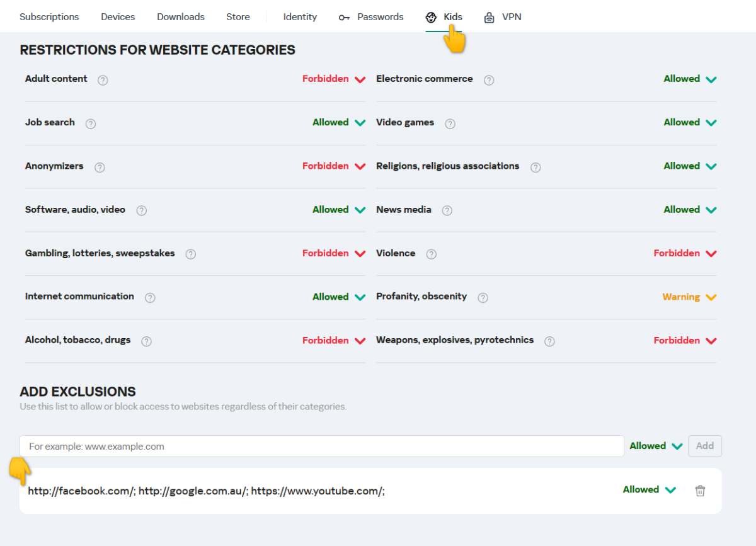756x546 pixels.
Task: Go to the Subscriptions tab
Action: [49, 17]
